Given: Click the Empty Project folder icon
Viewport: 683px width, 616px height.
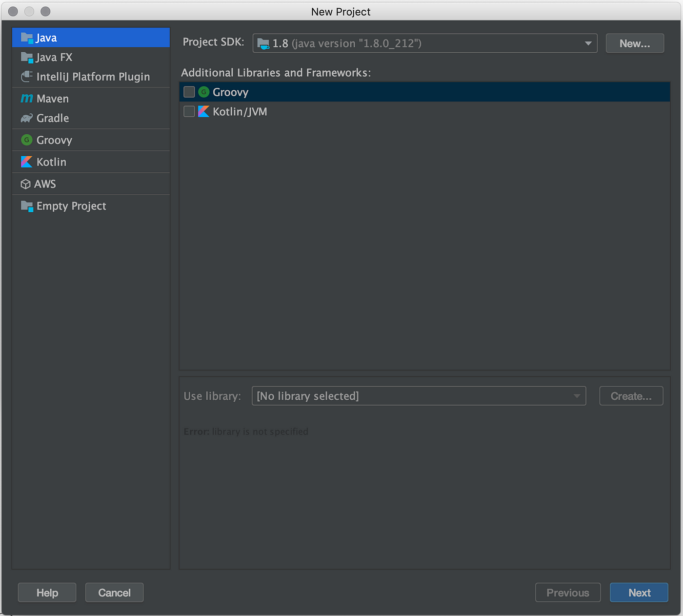Looking at the screenshot, I should click(x=27, y=206).
